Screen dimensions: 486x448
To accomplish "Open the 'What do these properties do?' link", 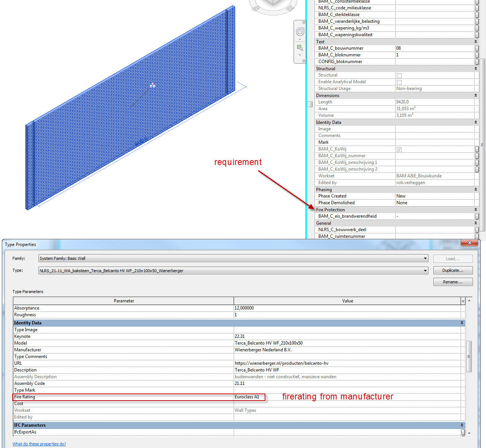I will pyautogui.click(x=39, y=444).
